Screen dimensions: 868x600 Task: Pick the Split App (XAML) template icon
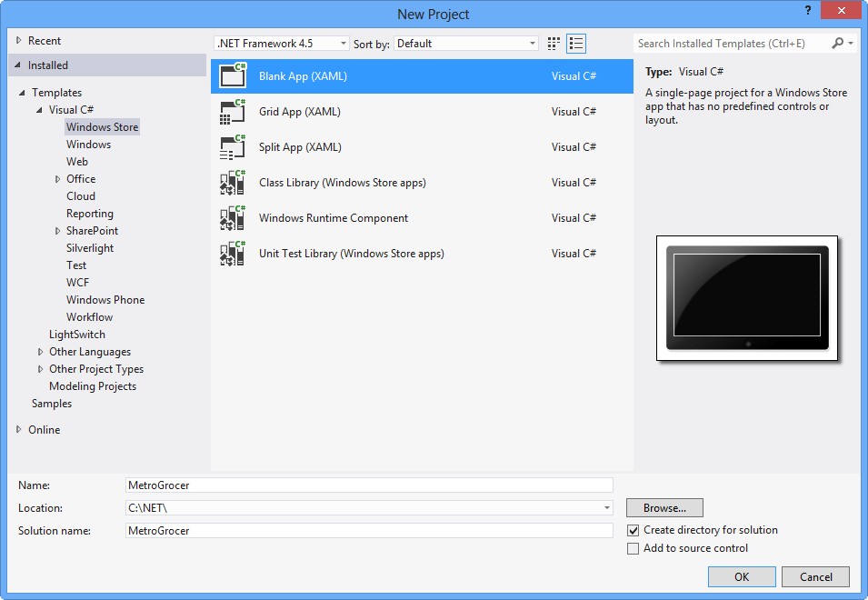pos(233,146)
